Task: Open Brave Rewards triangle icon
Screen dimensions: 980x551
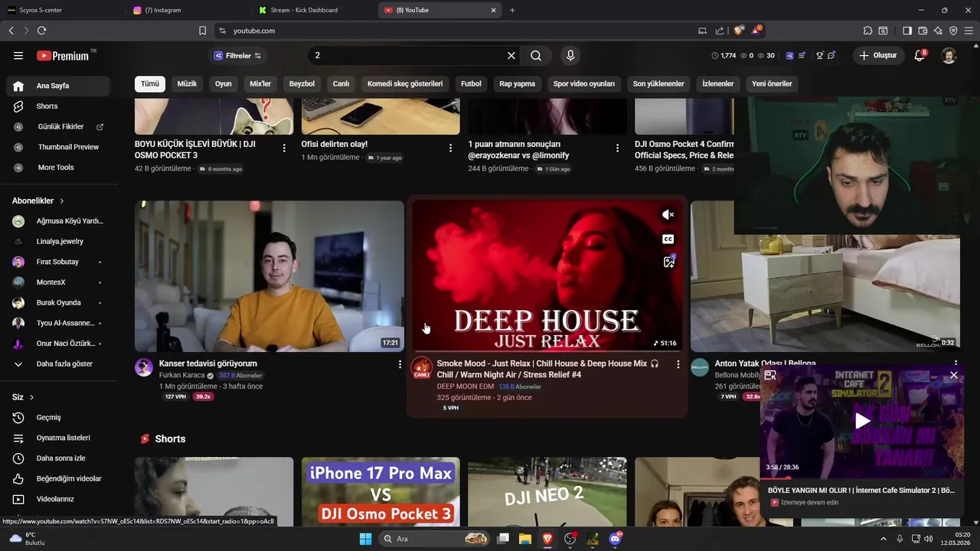Action: (756, 31)
